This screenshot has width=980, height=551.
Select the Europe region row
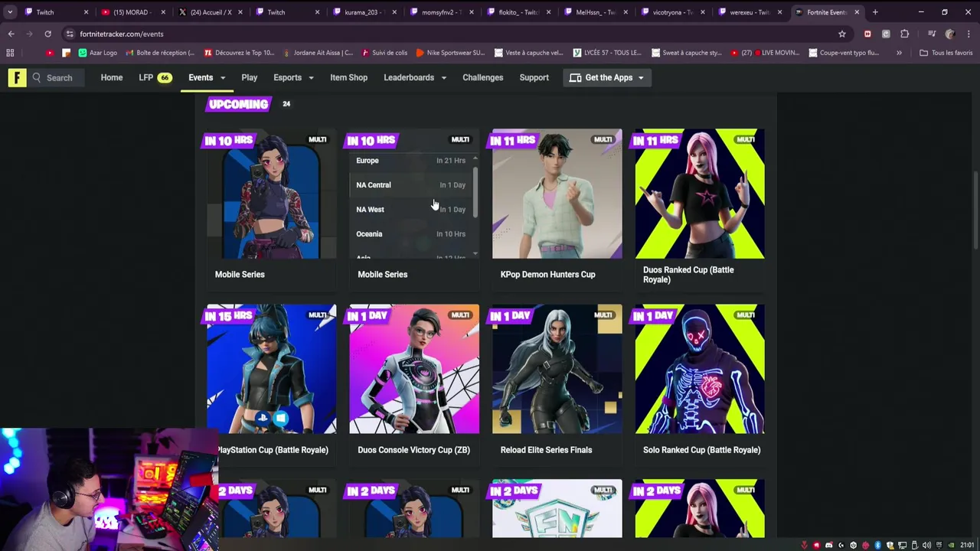point(410,161)
